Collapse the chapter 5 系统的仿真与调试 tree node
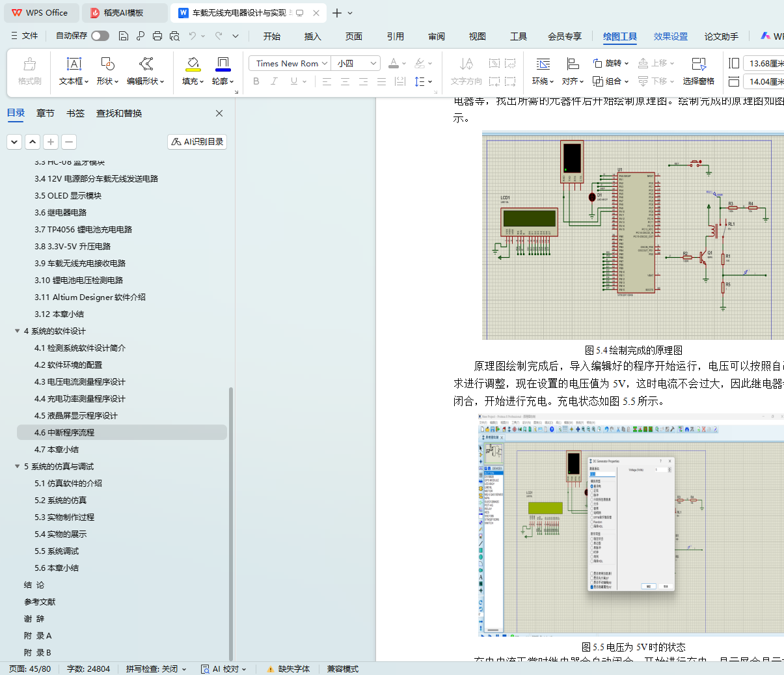 [18, 466]
